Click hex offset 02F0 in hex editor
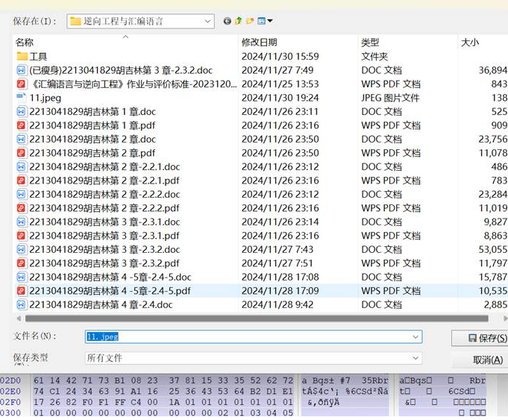Viewport: 508px width, 420px height. tap(10, 402)
